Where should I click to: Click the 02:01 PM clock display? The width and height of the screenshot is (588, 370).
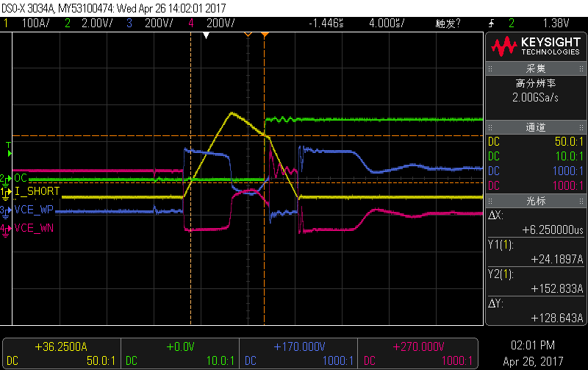tap(532, 345)
